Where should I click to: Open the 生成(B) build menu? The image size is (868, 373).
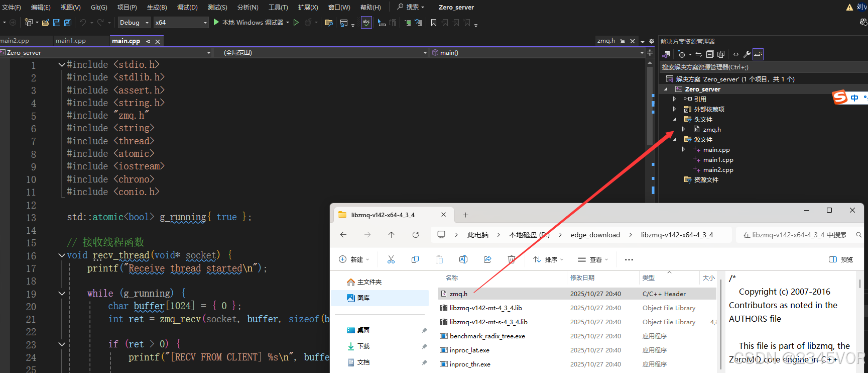click(x=157, y=7)
